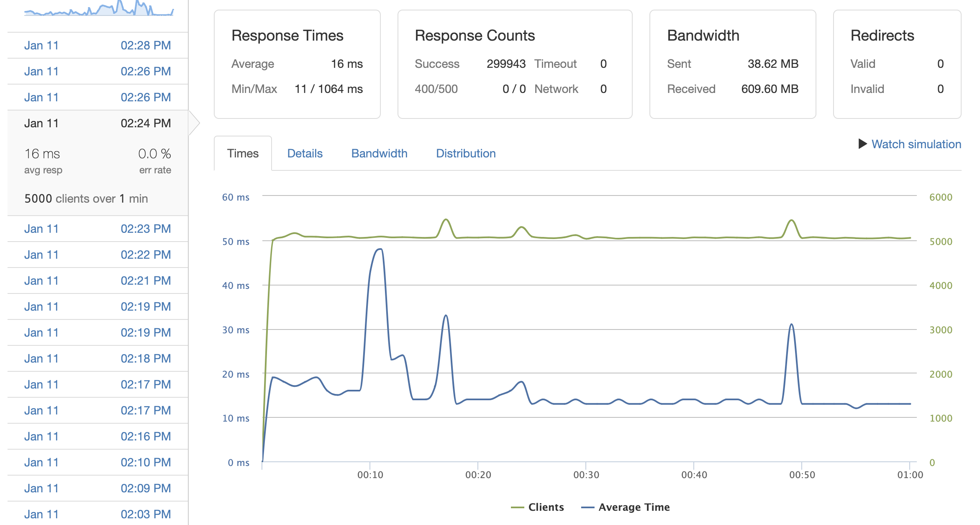Open the Distribution tab
980x525 pixels.
point(466,153)
